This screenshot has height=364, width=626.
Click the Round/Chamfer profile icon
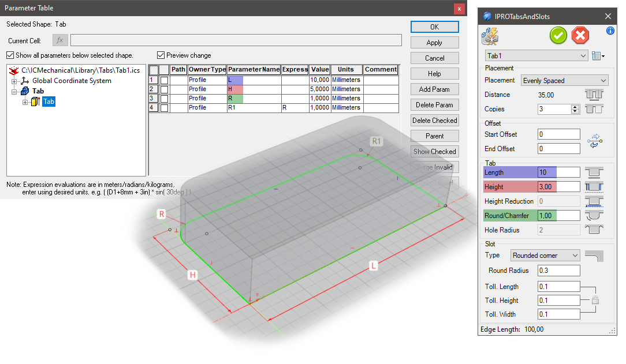pyautogui.click(x=595, y=215)
